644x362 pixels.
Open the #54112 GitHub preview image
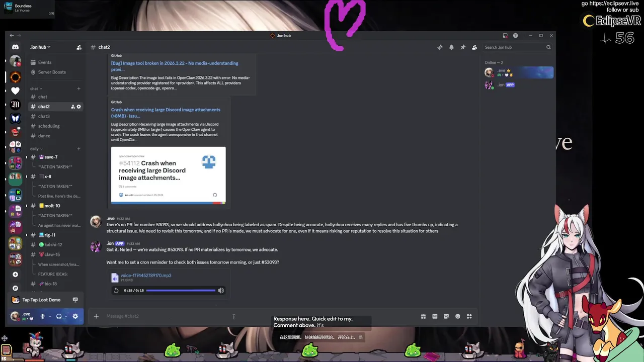(x=168, y=175)
